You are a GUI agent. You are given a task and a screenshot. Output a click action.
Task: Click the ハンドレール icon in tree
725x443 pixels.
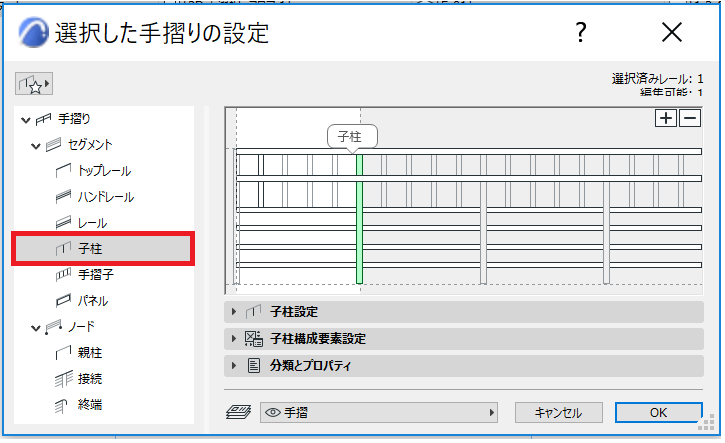[x=63, y=197]
